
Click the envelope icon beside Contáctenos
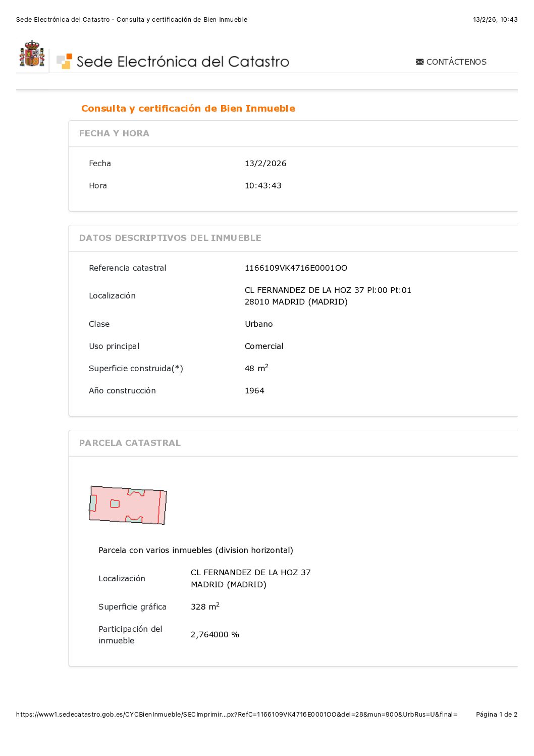click(x=419, y=62)
